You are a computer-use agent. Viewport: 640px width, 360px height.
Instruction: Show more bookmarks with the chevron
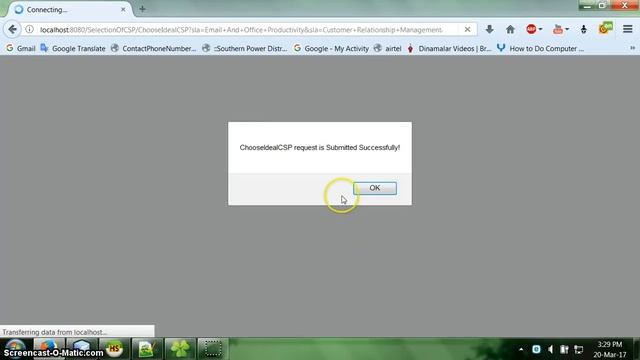[x=632, y=48]
